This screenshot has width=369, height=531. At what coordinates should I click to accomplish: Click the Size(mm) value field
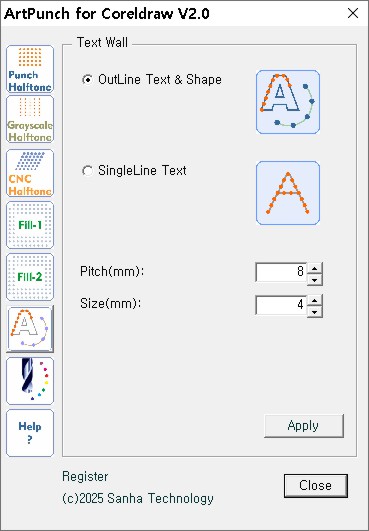[281, 305]
